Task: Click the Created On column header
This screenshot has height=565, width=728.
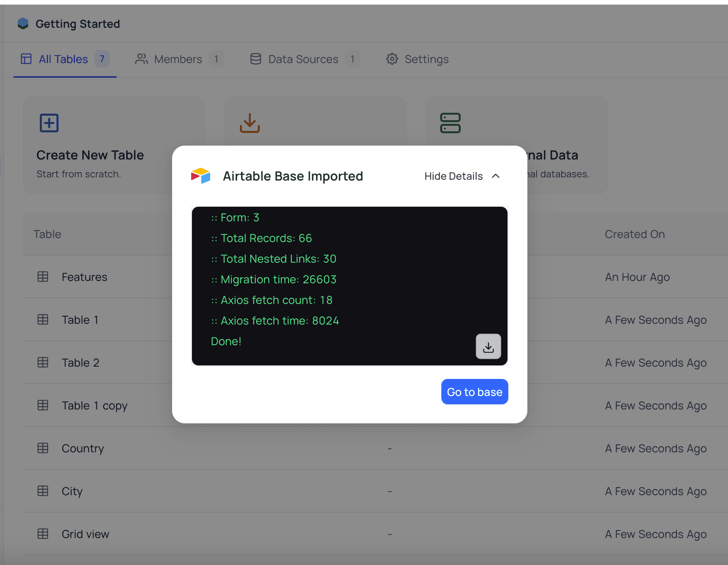Action: (x=634, y=234)
